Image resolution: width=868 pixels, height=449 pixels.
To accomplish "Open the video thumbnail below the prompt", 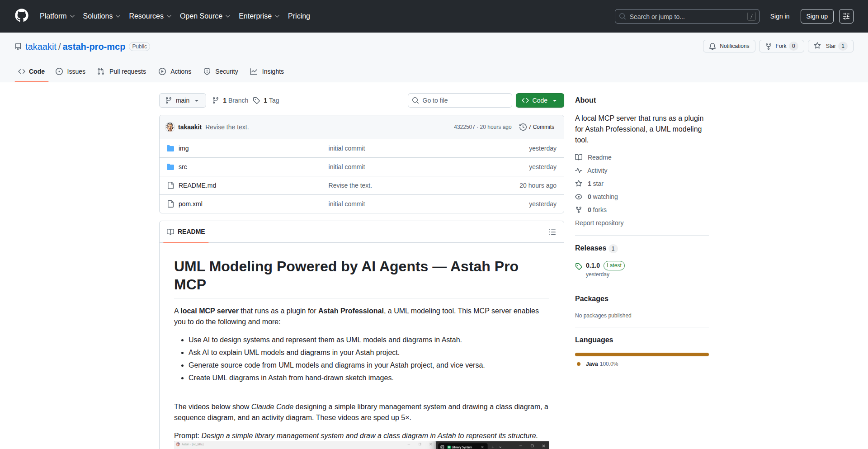I will point(362,445).
